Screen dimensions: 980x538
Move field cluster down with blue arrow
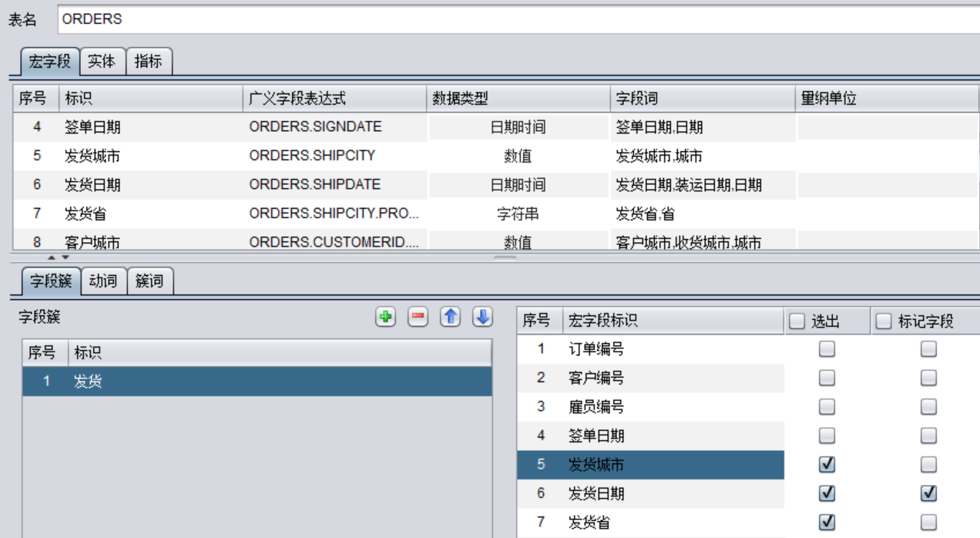(x=482, y=317)
